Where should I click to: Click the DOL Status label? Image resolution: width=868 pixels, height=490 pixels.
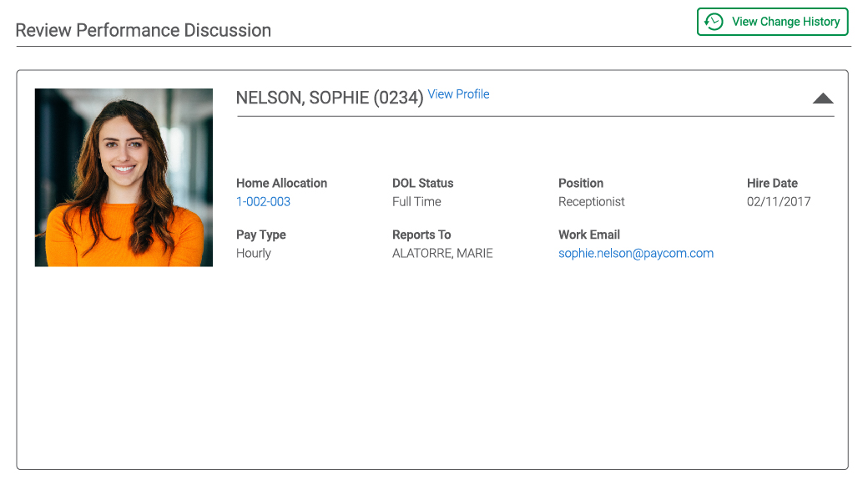click(x=422, y=183)
